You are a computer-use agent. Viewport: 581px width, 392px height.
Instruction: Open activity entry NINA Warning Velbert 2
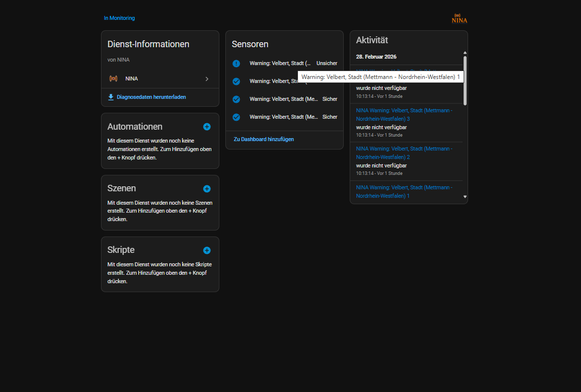click(404, 153)
